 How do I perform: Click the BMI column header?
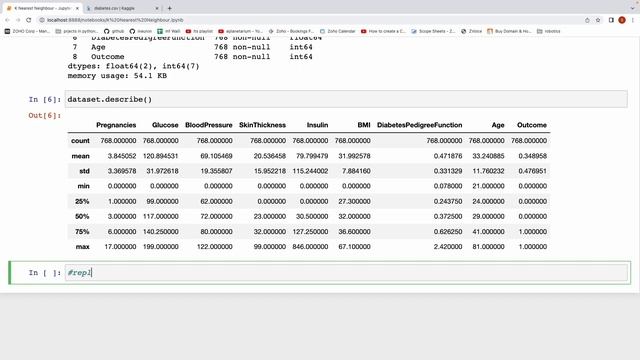pyautogui.click(x=364, y=125)
